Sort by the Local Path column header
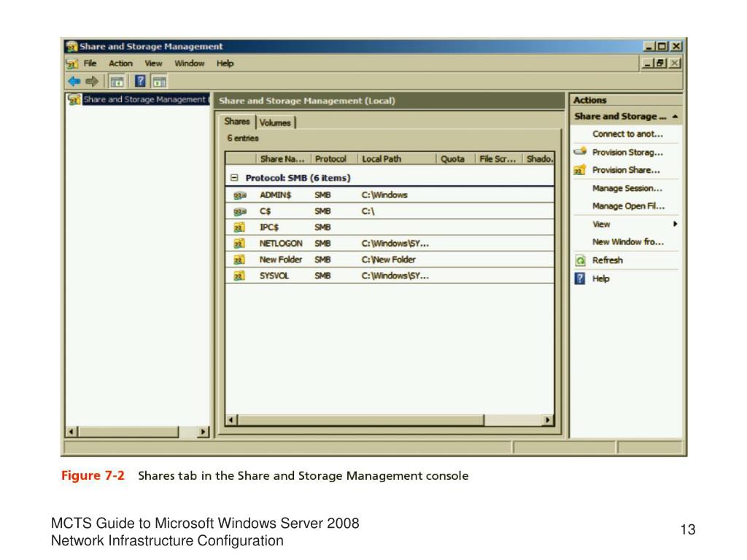 (397, 159)
